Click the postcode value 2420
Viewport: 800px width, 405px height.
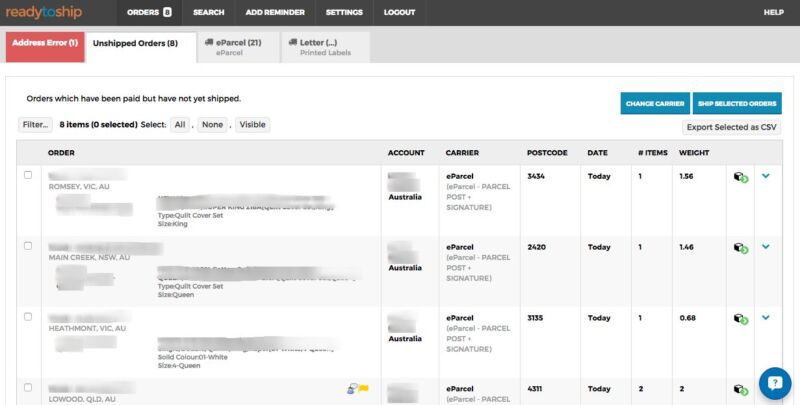pos(536,247)
